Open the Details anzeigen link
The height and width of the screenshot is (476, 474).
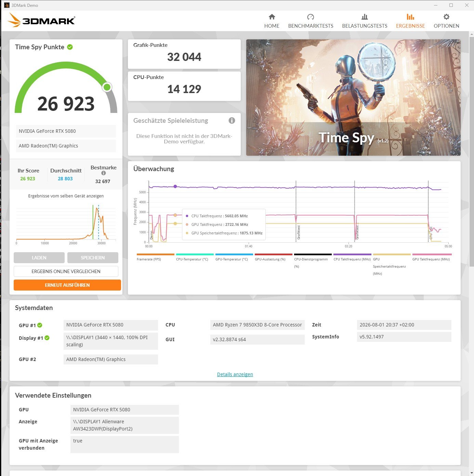[235, 374]
